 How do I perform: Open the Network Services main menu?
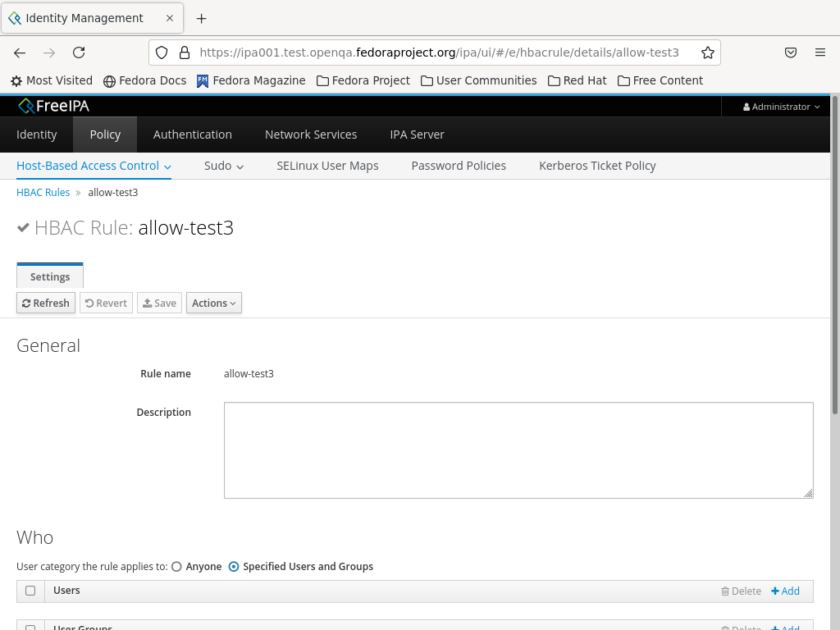tap(311, 135)
